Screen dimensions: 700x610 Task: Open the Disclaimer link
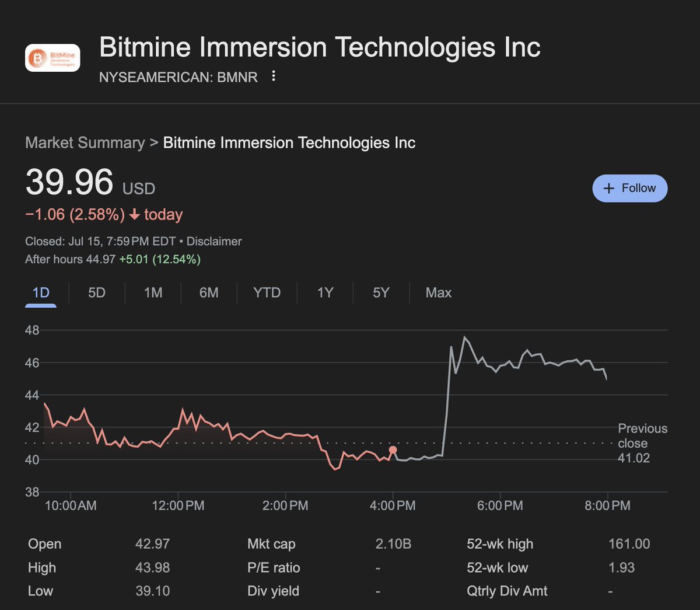point(213,241)
